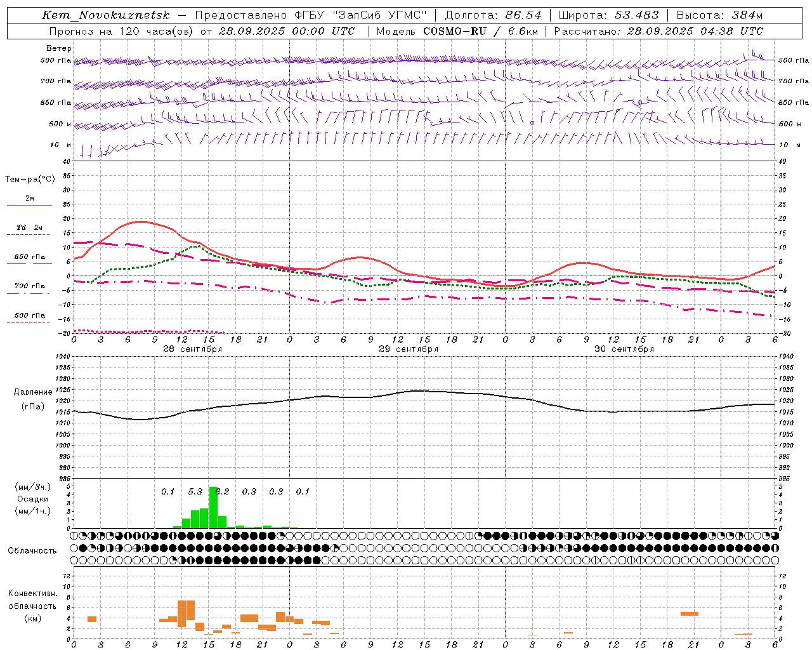Click the tallest green precipitation bar
Screen dimensions: 812x650
[213, 507]
